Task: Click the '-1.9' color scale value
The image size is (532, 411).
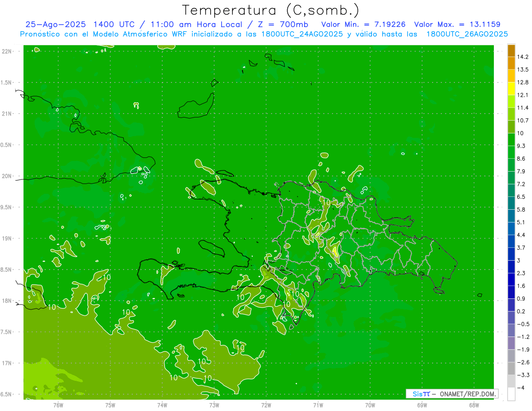Action: 523,349
